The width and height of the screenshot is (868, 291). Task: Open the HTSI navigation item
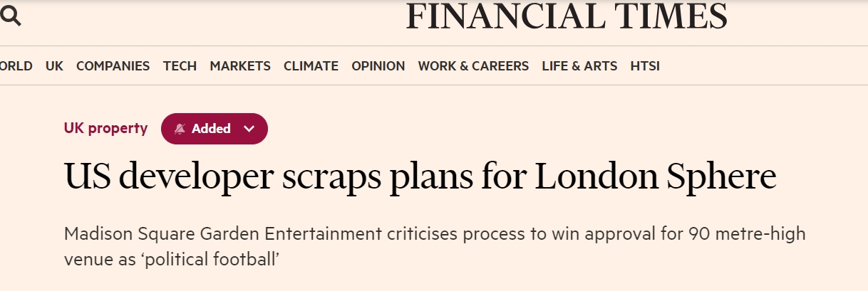click(x=645, y=66)
